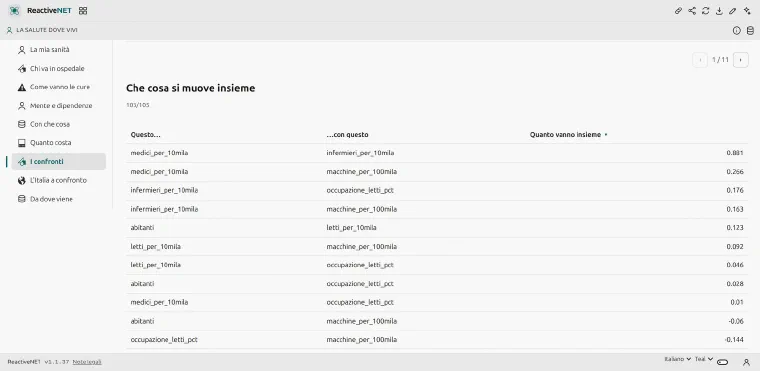Screen dimensions: 760x371
Task: Sort by the Questo... column header
Action: 146,135
